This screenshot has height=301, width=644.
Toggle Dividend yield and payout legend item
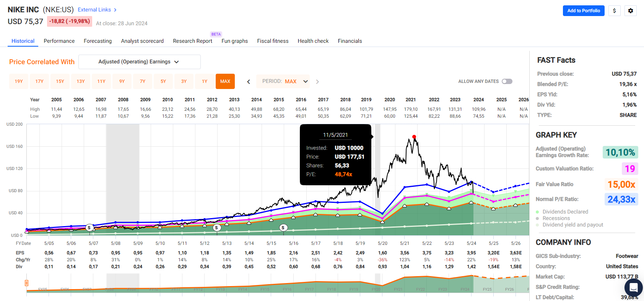[569, 225]
